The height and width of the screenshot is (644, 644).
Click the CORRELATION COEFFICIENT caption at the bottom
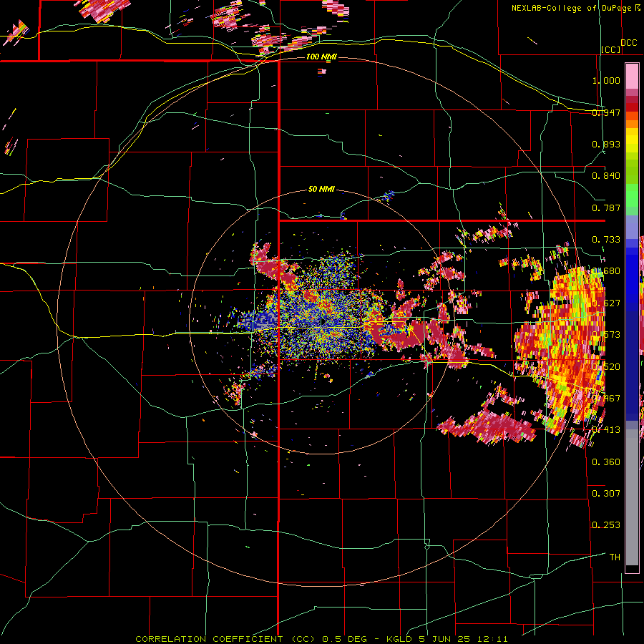coord(321,639)
